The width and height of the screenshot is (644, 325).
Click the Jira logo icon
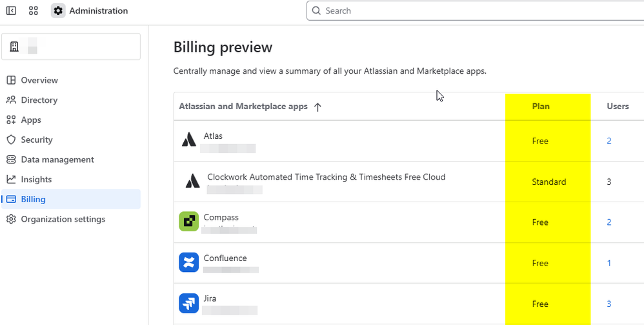(x=189, y=303)
